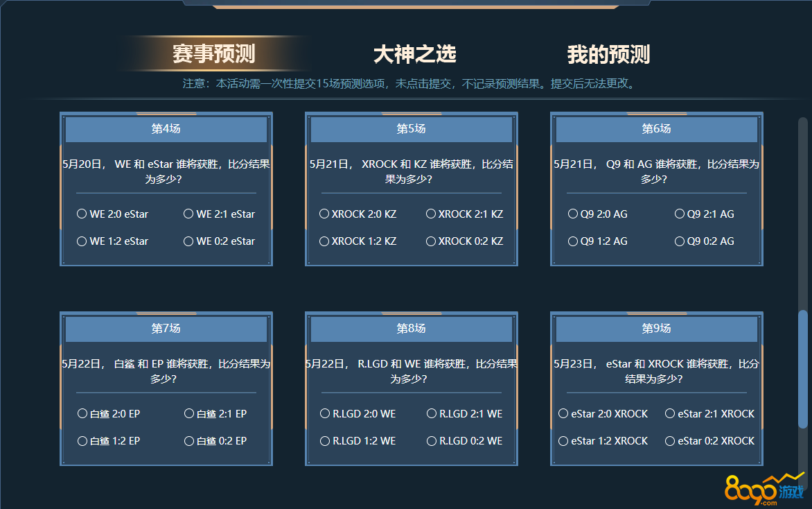Click the 第4场 match header
Viewport: 812px width, 509px height.
pos(166,129)
